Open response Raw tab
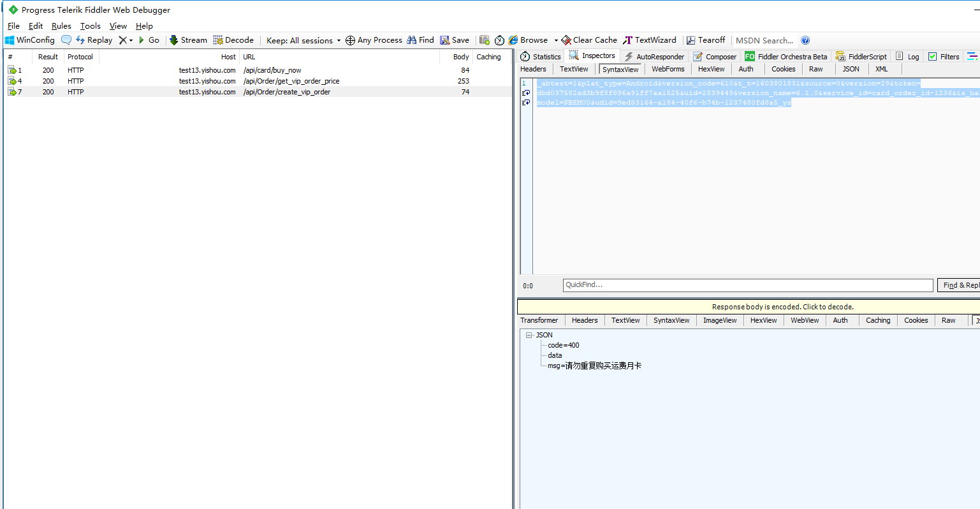This screenshot has width=980, height=509. tap(948, 320)
